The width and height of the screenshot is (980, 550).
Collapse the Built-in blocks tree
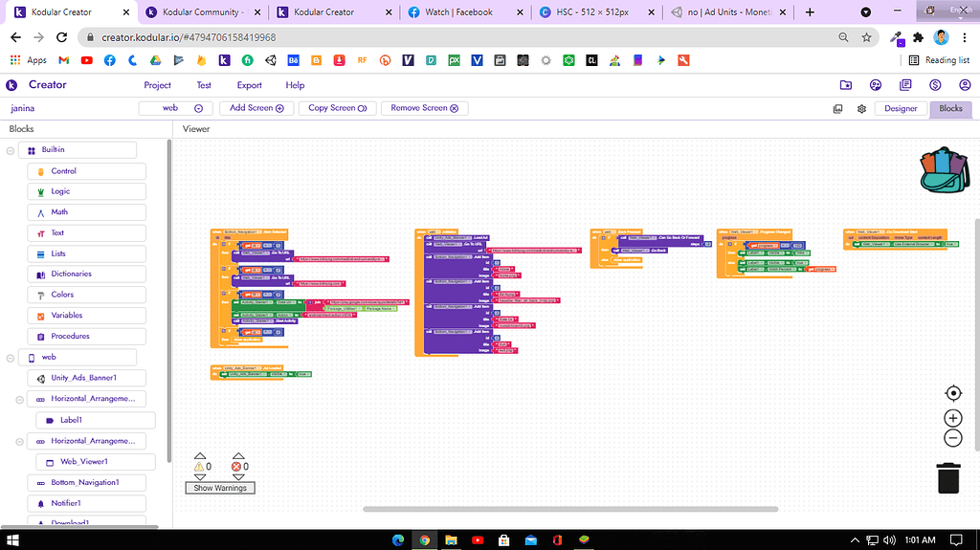[11, 150]
